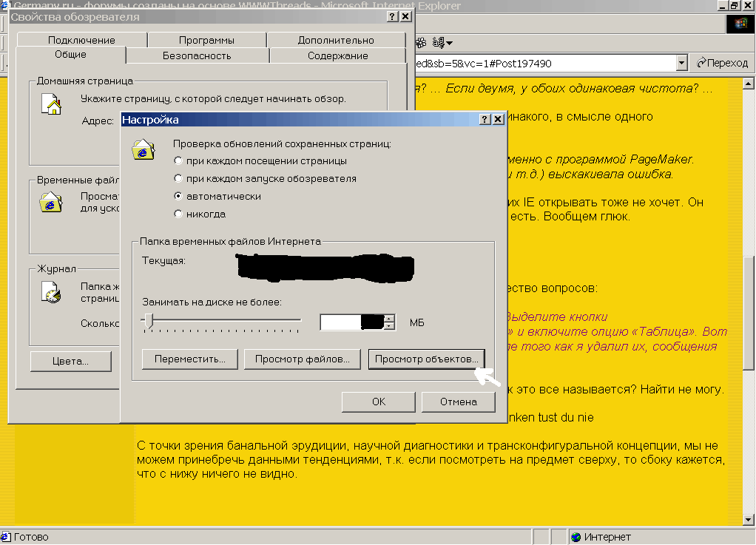Open the Дополнительно tab
Screen dimensions: 756x545
point(336,40)
